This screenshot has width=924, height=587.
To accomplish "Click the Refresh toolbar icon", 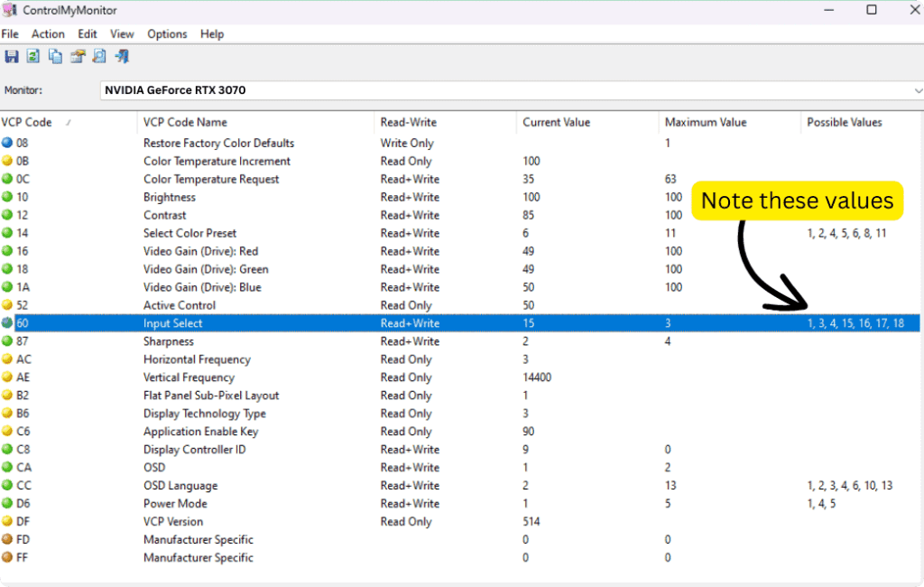I will pyautogui.click(x=32, y=56).
